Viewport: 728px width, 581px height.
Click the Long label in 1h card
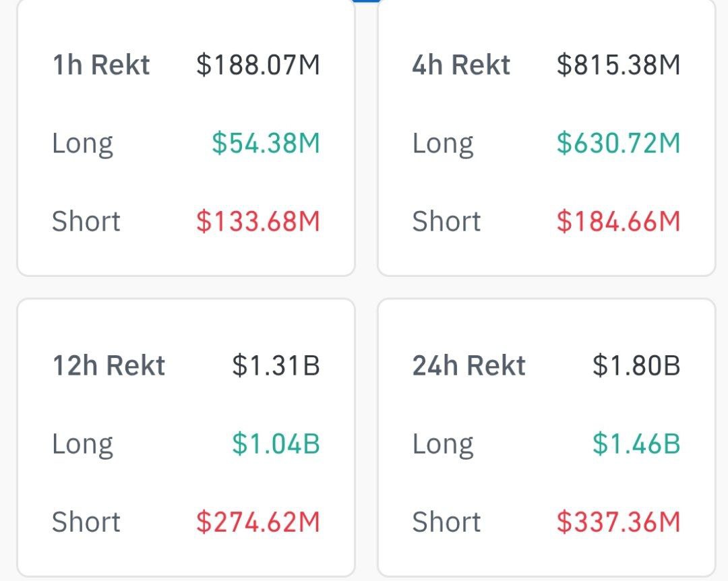[82, 144]
